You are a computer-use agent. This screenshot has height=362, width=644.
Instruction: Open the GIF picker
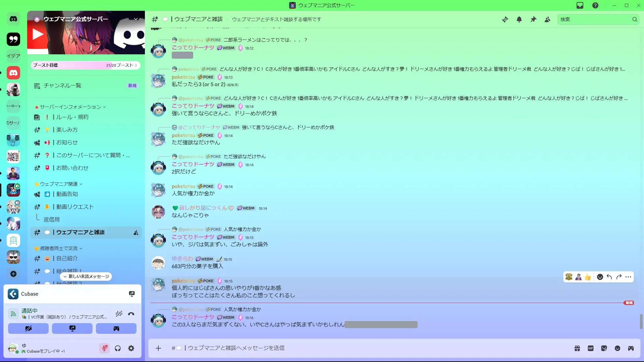coord(591,348)
